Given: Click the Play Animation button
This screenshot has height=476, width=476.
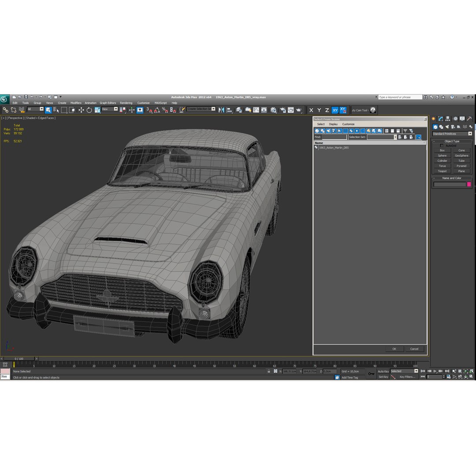Looking at the screenshot, I should coord(435,371).
